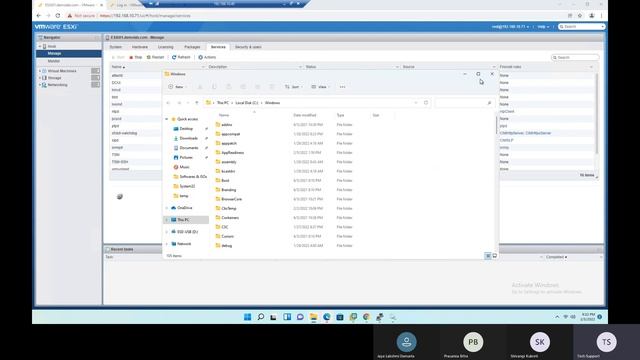Image resolution: width=640 pixels, height=360 pixels.
Task: Select Pictures under Quick access
Action: click(186, 158)
